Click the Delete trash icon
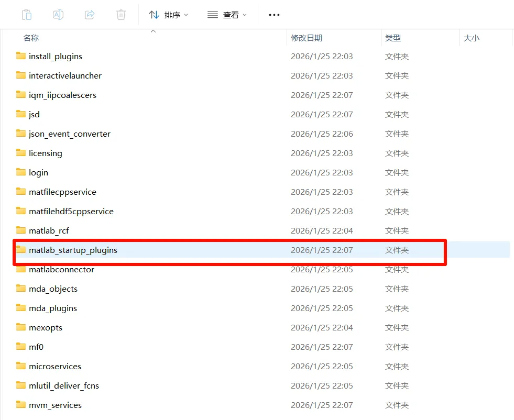This screenshot has height=420, width=514. pyautogui.click(x=121, y=15)
